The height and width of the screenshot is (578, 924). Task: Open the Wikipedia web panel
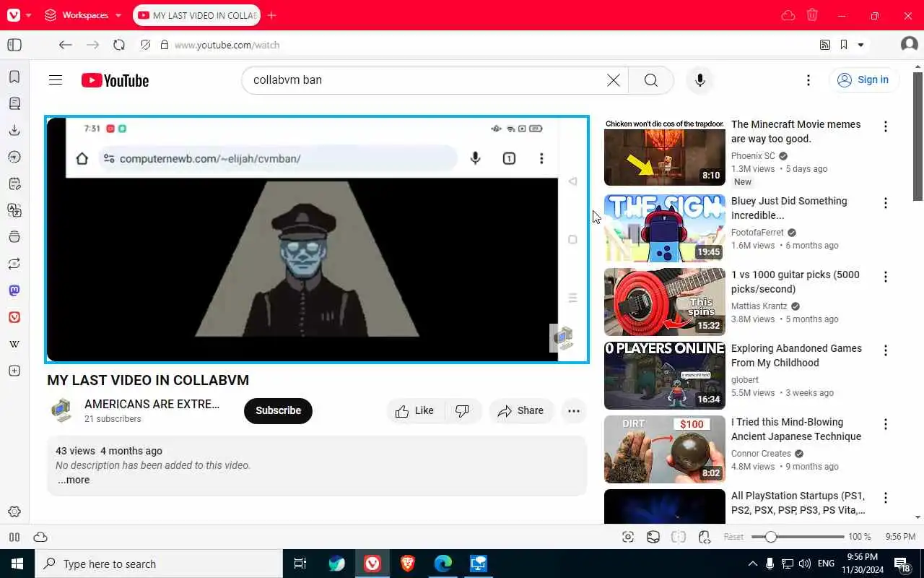click(x=14, y=344)
